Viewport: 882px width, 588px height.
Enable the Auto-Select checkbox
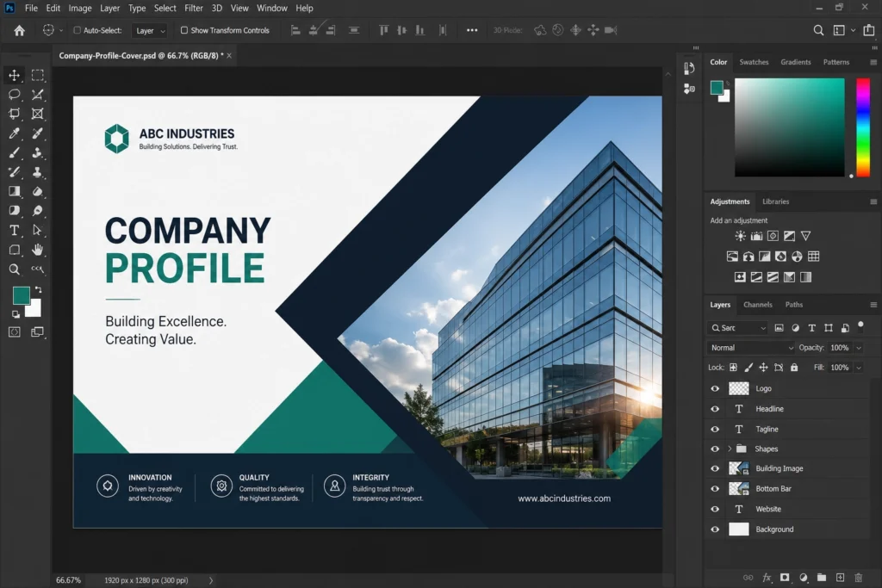click(x=77, y=30)
